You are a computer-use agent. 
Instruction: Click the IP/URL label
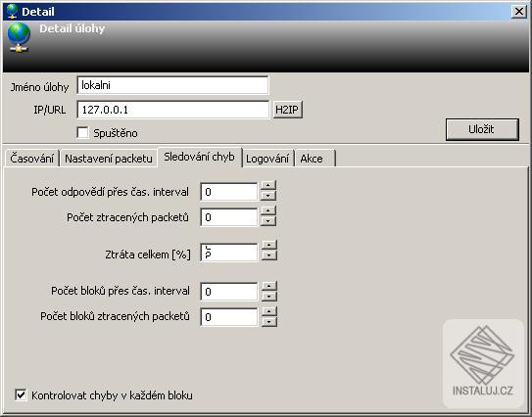click(50, 110)
